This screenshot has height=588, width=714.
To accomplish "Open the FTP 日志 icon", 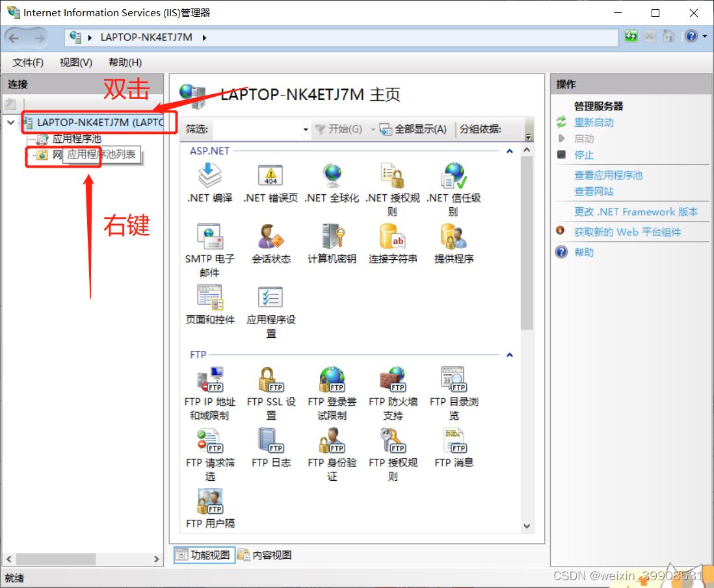I will pos(271,441).
